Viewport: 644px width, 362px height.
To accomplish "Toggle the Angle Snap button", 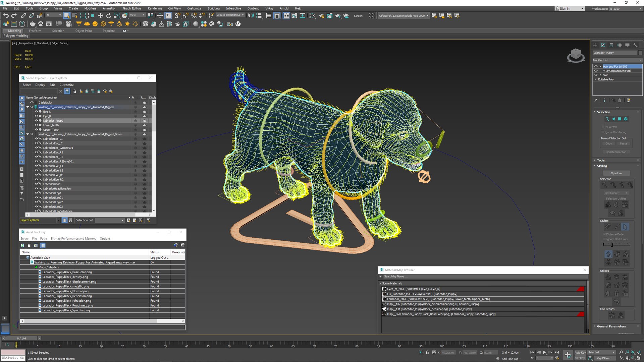I will click(x=185, y=15).
